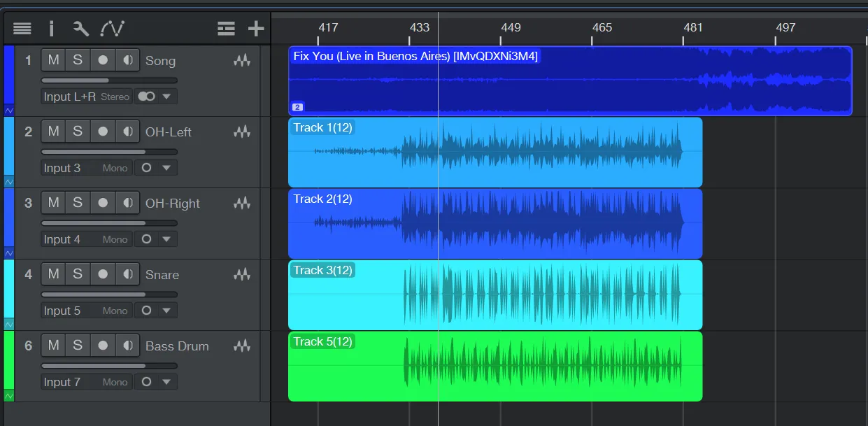Viewport: 868px width, 426px height.
Task: Click the instrument icon on Song track
Action: [x=242, y=61]
